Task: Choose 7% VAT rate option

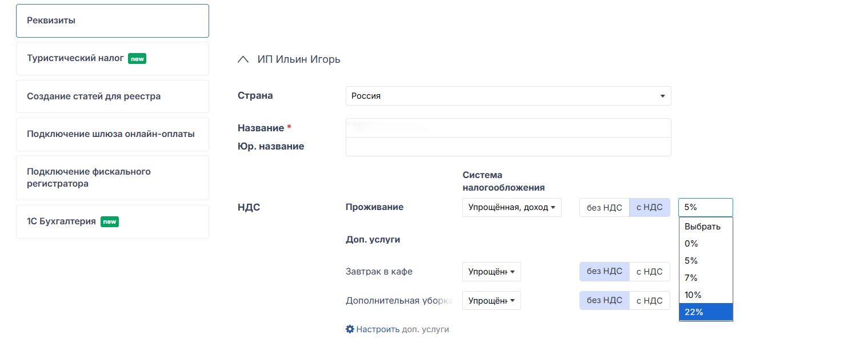Action: pyautogui.click(x=705, y=278)
